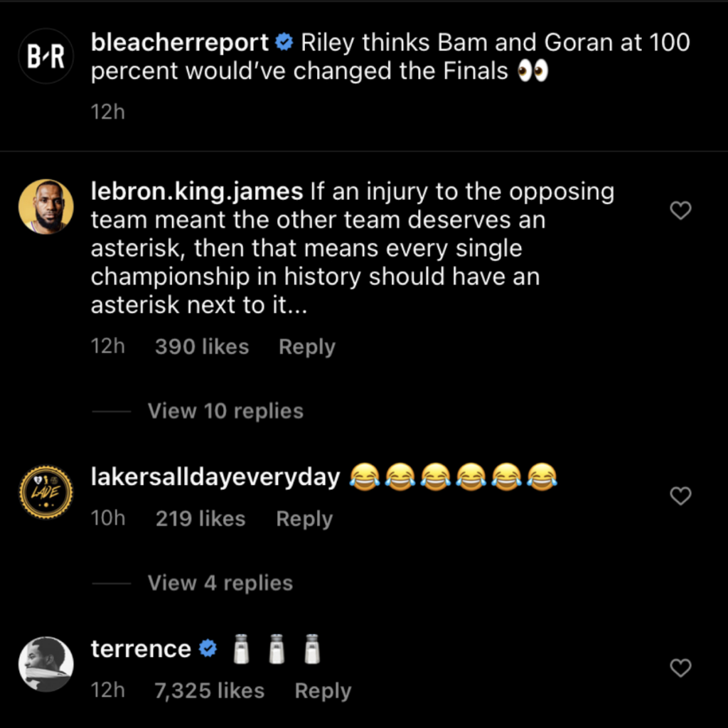The height and width of the screenshot is (728, 728).
Task: Click the verified badge next to terrence
Action: (208, 648)
